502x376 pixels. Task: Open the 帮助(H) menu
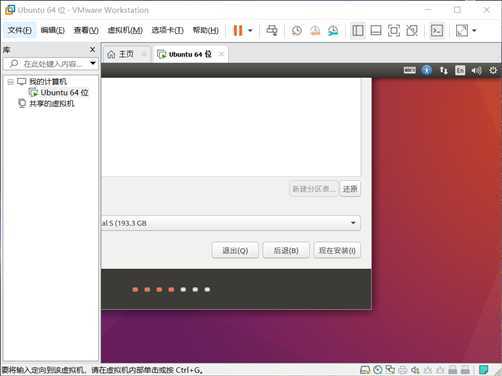[x=206, y=30]
